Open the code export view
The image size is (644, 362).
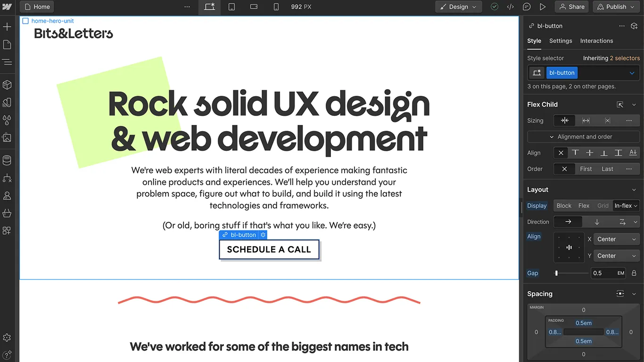pyautogui.click(x=510, y=7)
